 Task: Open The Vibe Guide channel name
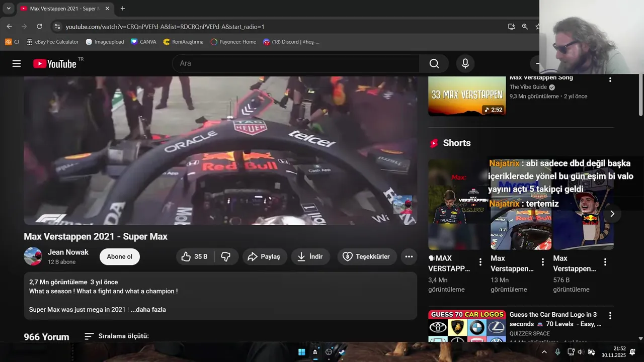click(x=529, y=87)
